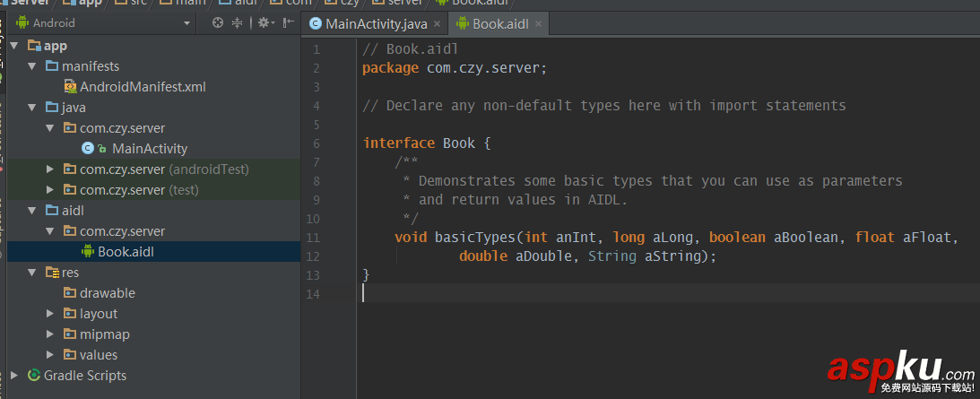Click AndroidManifest.xml file icon

point(71,87)
